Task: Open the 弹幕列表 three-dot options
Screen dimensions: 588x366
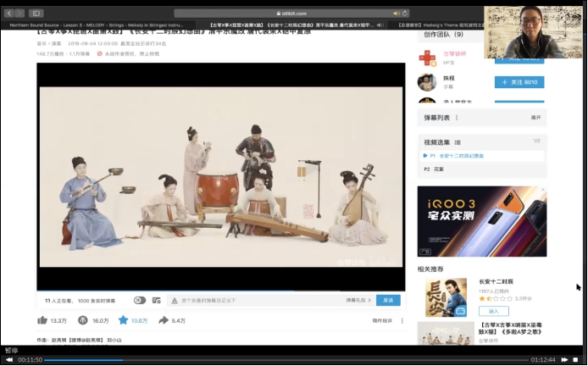Action: (457, 118)
